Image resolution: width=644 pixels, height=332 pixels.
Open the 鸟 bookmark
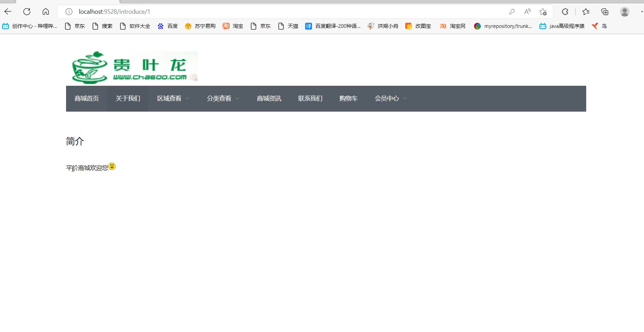coord(599,26)
